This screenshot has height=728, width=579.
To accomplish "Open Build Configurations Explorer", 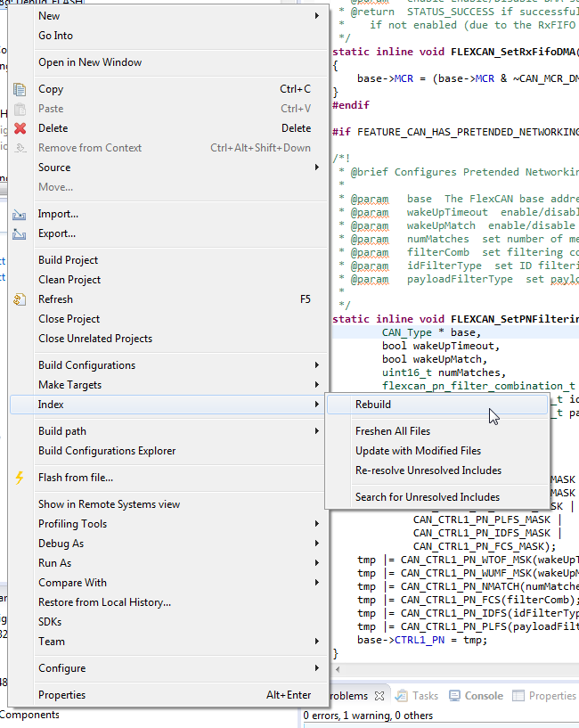I will [x=168, y=451].
